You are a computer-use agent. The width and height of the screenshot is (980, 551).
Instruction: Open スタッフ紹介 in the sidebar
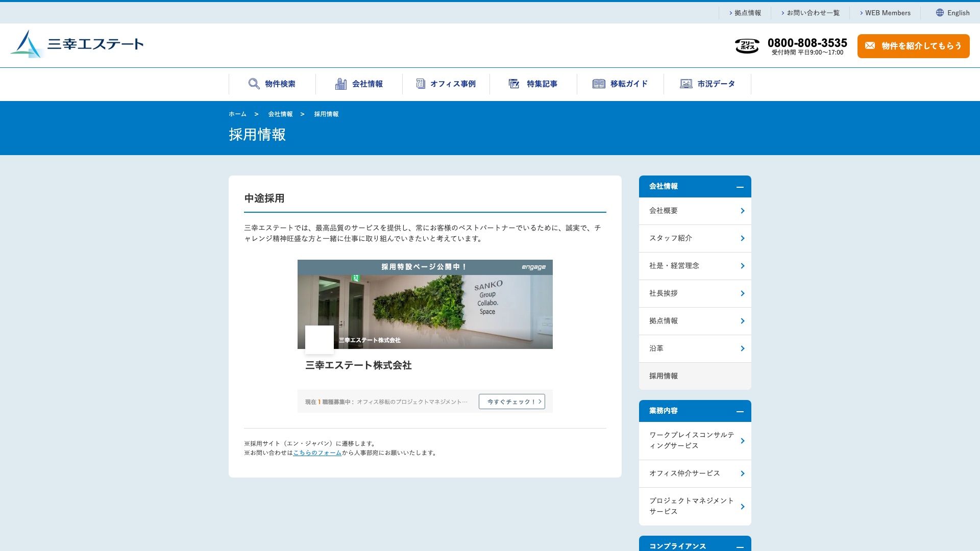click(x=695, y=238)
